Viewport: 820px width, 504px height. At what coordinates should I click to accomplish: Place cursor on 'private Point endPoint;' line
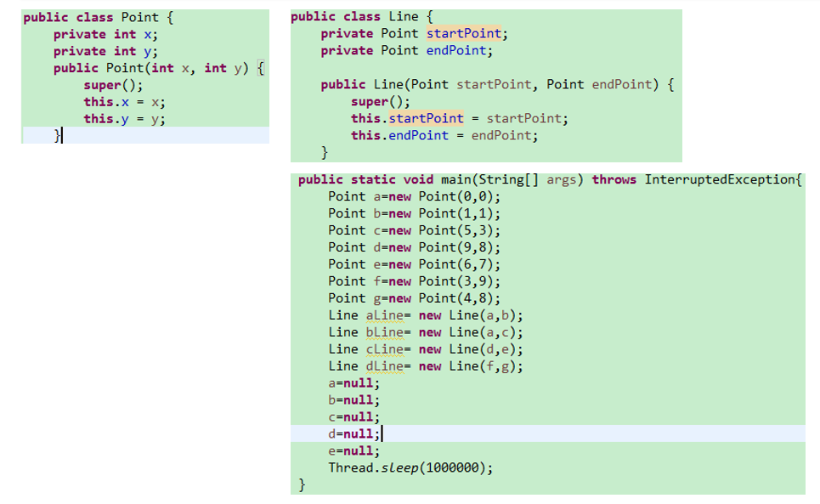(x=406, y=51)
